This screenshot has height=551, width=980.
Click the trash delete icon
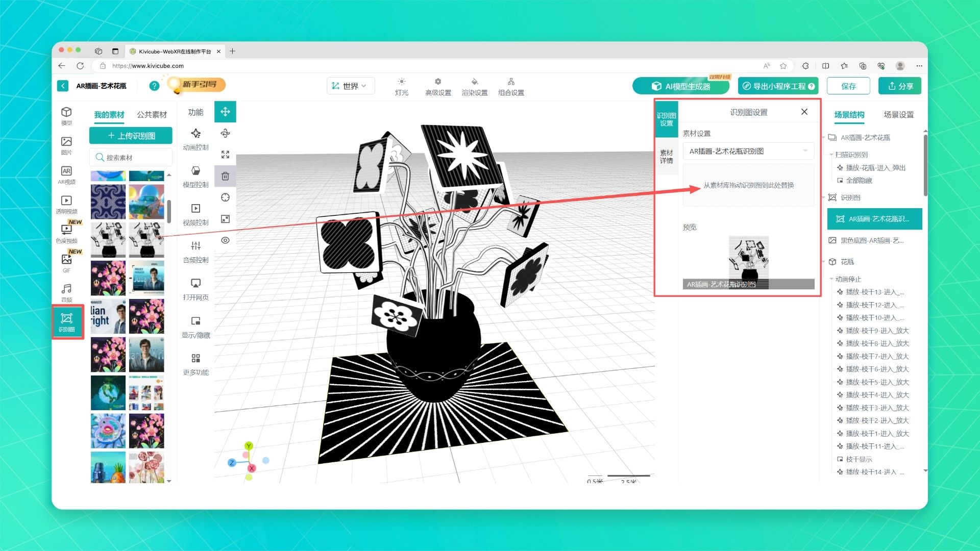click(x=225, y=177)
